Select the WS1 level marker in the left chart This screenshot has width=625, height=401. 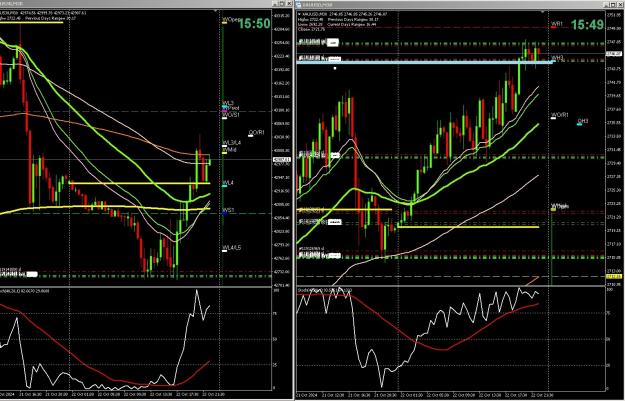[x=228, y=210]
